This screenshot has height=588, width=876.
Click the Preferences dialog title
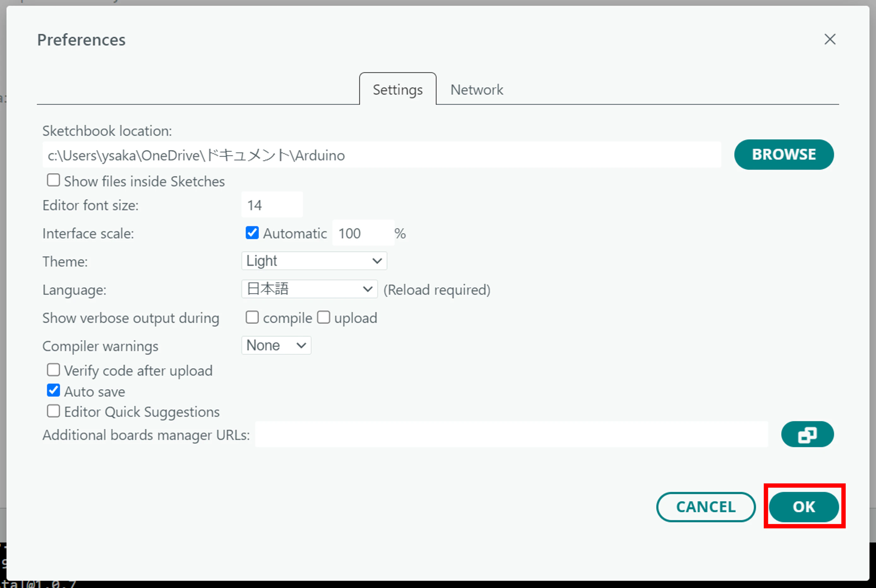pyautogui.click(x=81, y=40)
